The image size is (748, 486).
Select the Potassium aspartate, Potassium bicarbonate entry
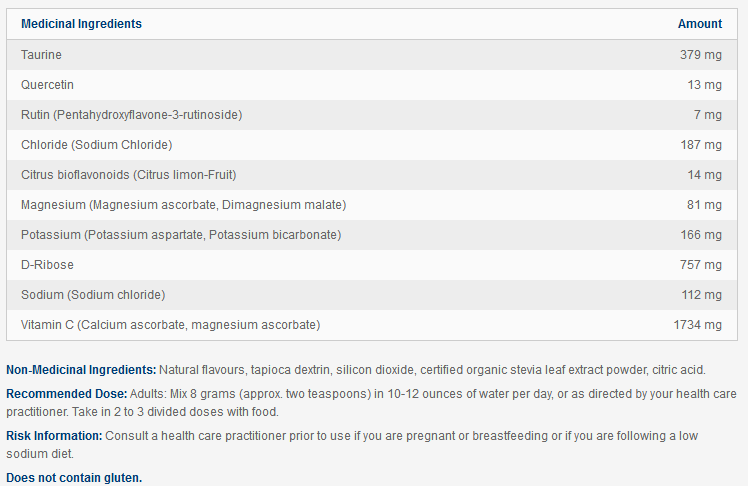coord(181,235)
